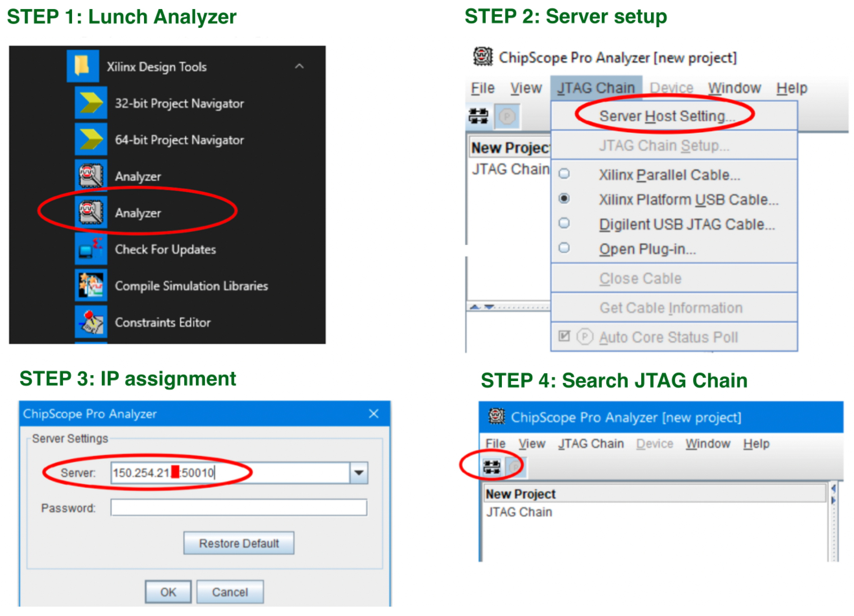Click 32-bit Project Navigator text entry
Screen dimensions: 854x616
click(179, 103)
